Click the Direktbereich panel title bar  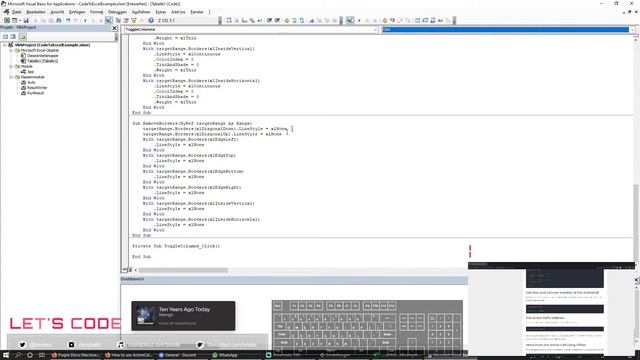[x=294, y=279]
